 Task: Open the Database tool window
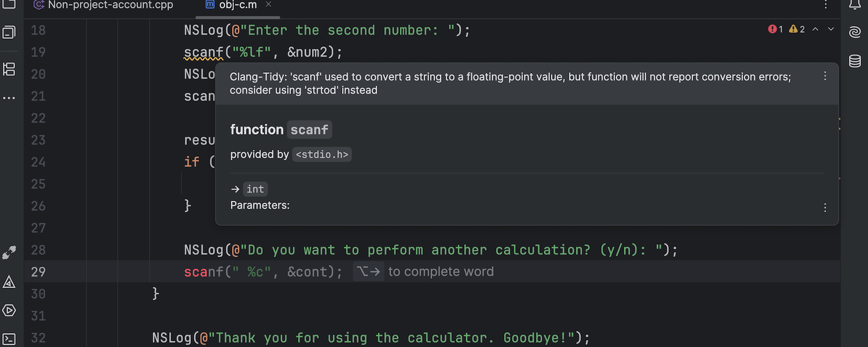click(x=855, y=61)
